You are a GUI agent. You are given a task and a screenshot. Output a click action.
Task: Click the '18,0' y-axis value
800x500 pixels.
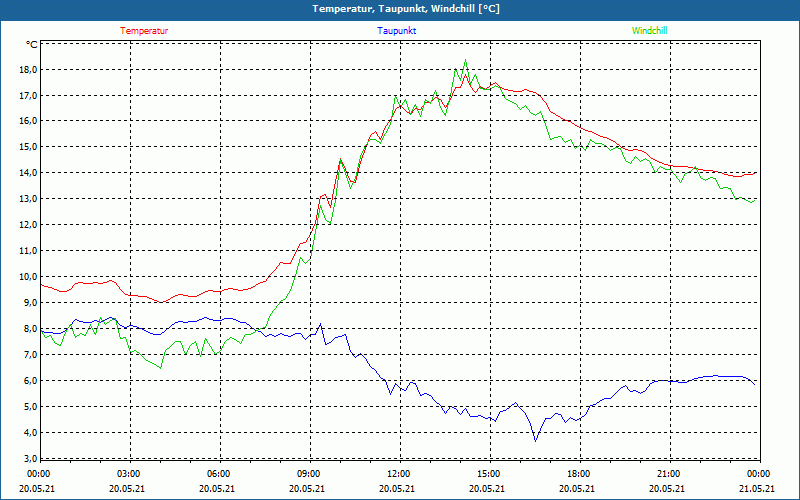click(29, 70)
